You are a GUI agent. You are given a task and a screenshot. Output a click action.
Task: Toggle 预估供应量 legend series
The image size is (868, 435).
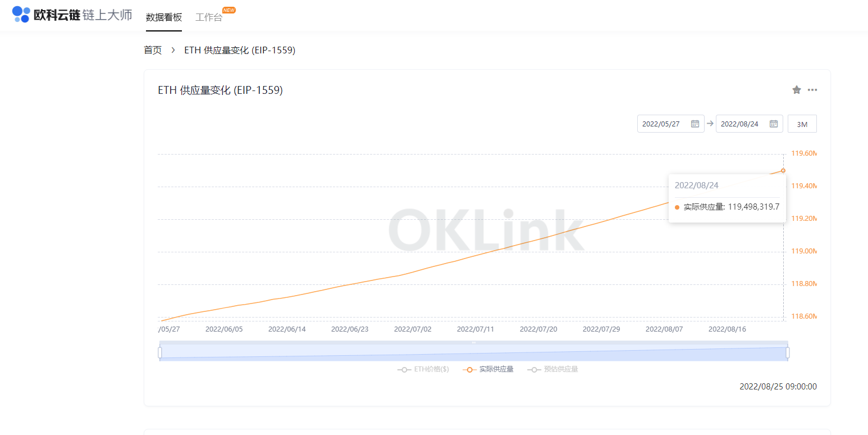553,369
